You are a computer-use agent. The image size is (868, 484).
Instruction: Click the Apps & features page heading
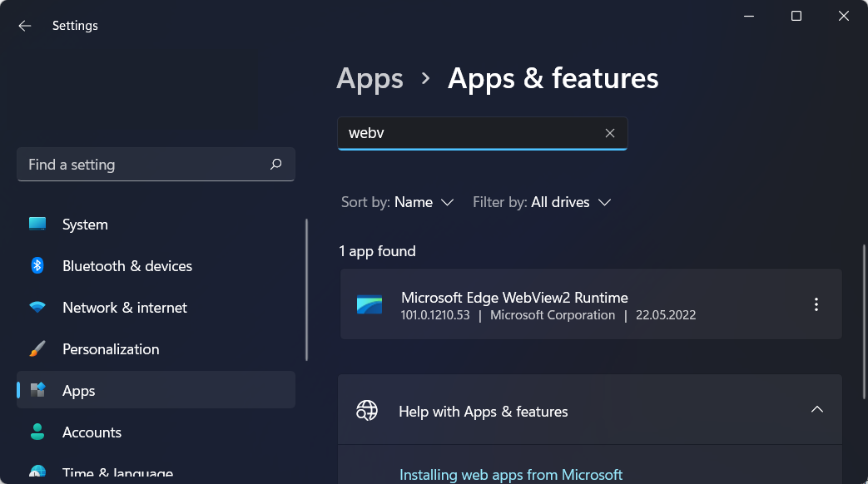[x=553, y=78]
